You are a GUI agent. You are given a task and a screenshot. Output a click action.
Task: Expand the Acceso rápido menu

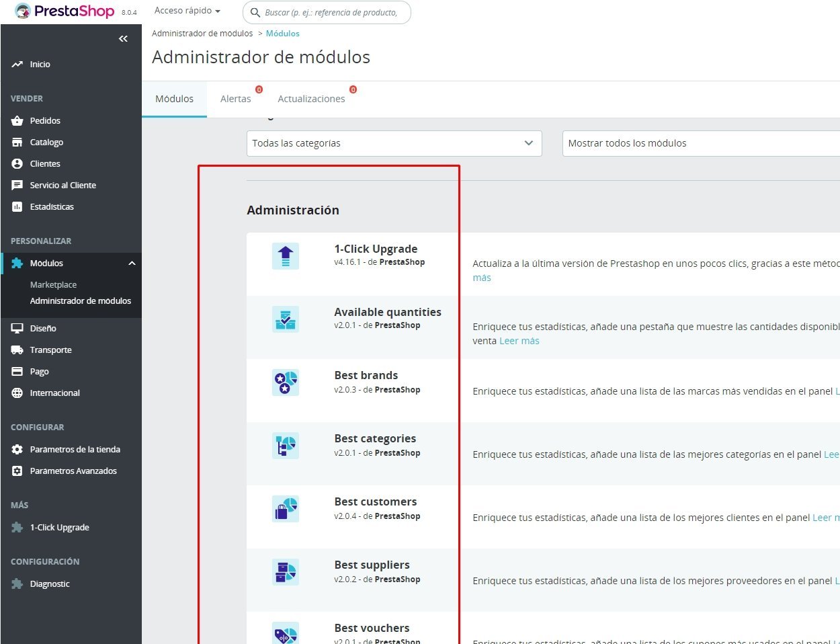187,11
